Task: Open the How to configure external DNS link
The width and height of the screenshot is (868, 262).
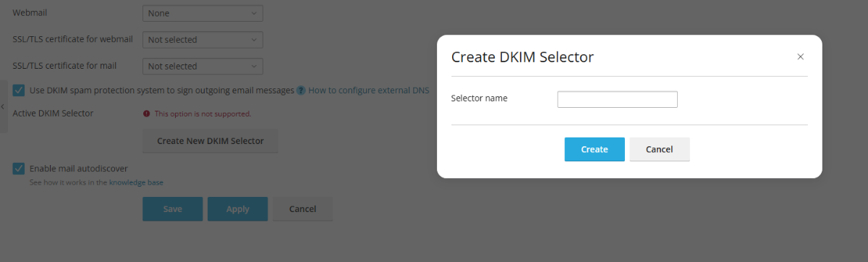Action: click(369, 90)
